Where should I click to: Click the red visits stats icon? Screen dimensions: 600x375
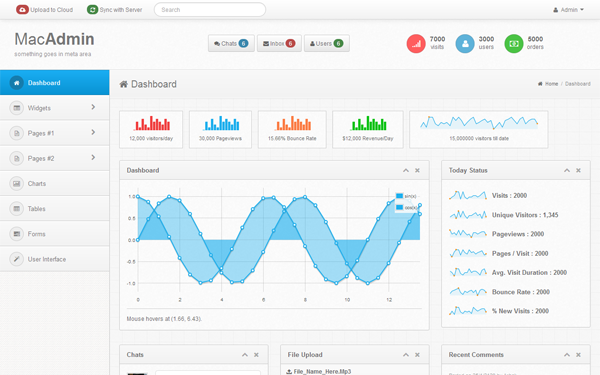click(x=416, y=44)
